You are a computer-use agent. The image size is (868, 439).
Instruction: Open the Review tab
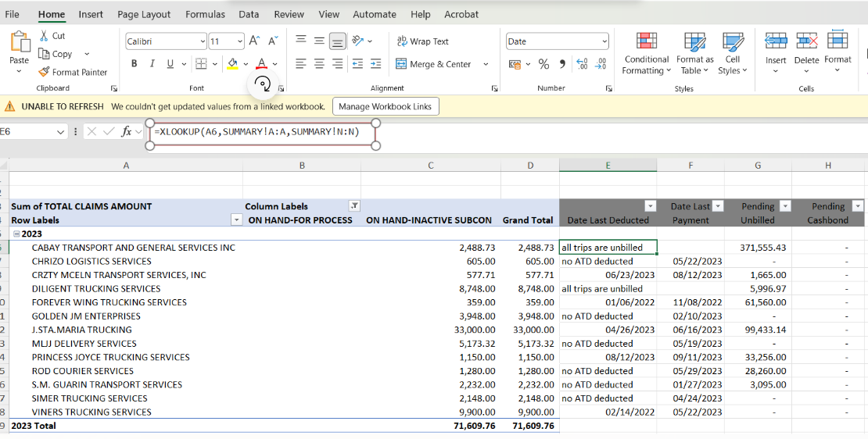pyautogui.click(x=289, y=14)
